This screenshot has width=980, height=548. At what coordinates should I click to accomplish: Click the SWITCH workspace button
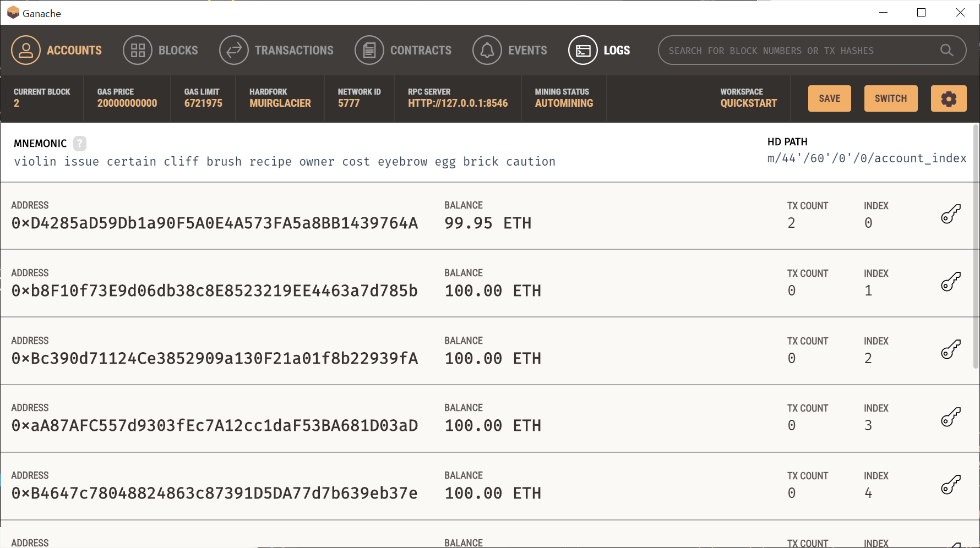[891, 98]
